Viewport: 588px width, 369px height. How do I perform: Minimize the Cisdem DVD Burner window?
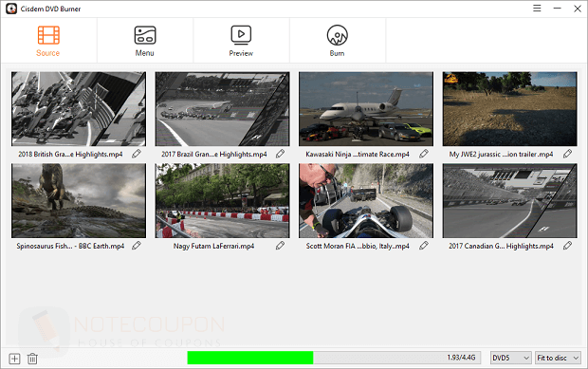558,9
